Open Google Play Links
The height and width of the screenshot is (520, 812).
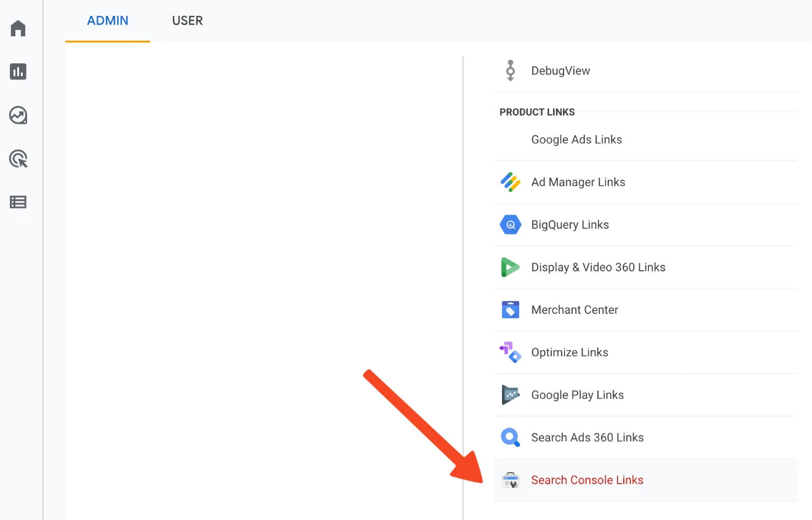(645, 394)
